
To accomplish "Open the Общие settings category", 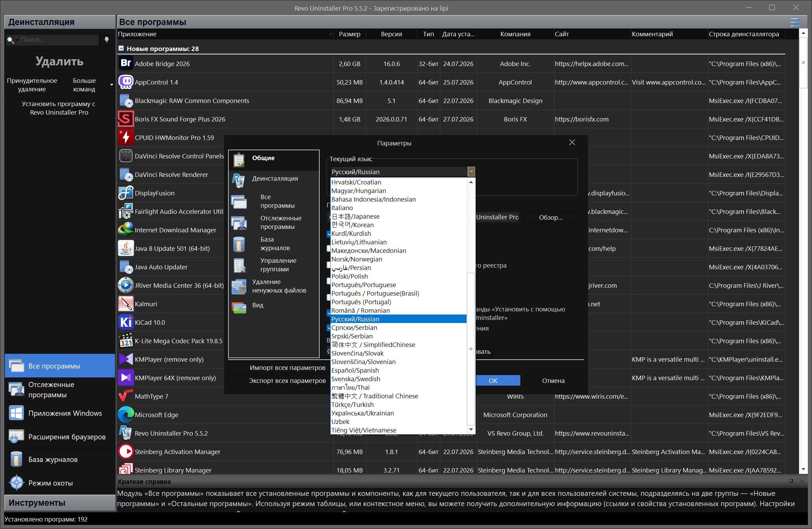I will point(274,160).
